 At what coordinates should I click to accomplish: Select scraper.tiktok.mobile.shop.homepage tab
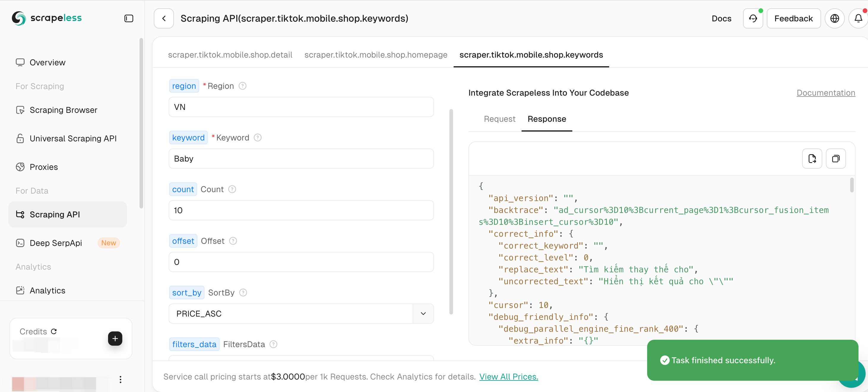[x=376, y=55]
